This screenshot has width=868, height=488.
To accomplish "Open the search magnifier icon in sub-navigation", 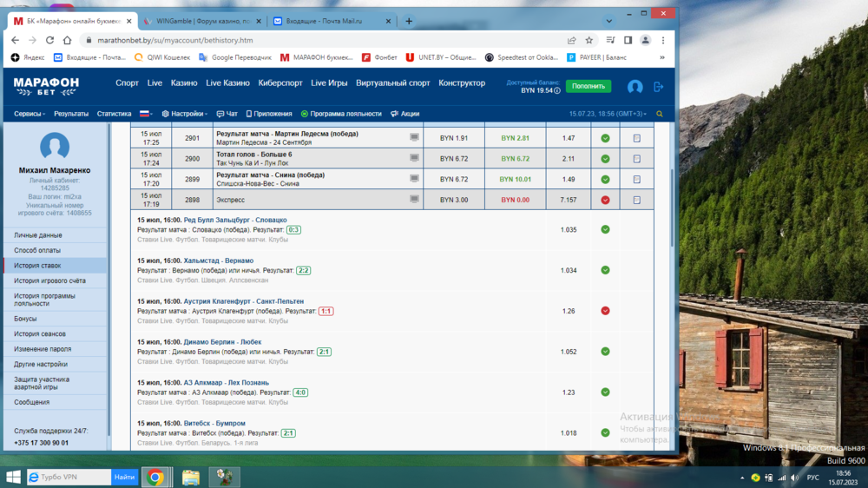I will [660, 114].
